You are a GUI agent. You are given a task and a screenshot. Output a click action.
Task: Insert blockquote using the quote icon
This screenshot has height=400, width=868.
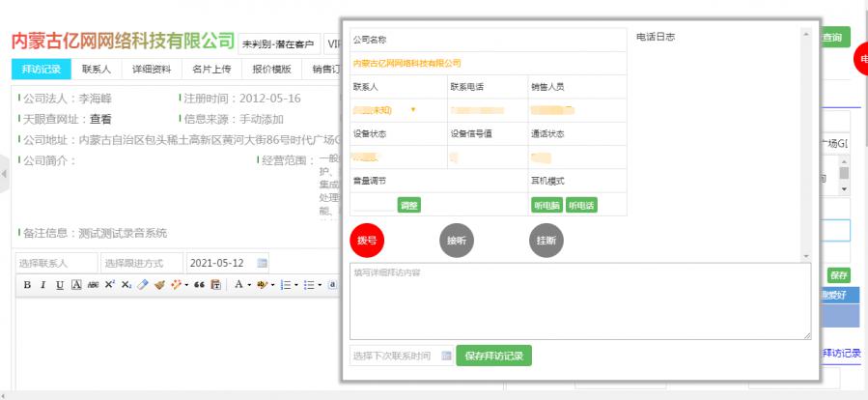(199, 285)
